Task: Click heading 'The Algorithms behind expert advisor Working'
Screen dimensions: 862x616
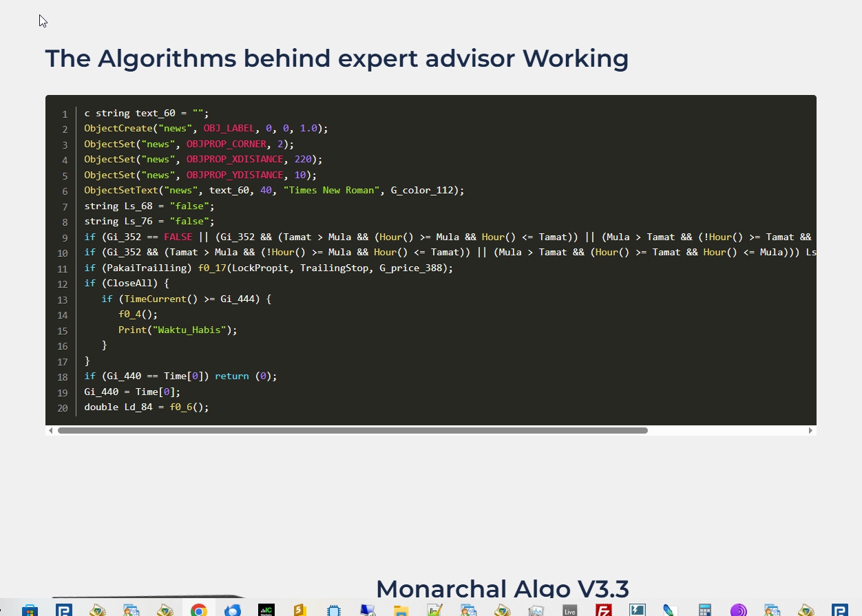Action: [x=337, y=59]
